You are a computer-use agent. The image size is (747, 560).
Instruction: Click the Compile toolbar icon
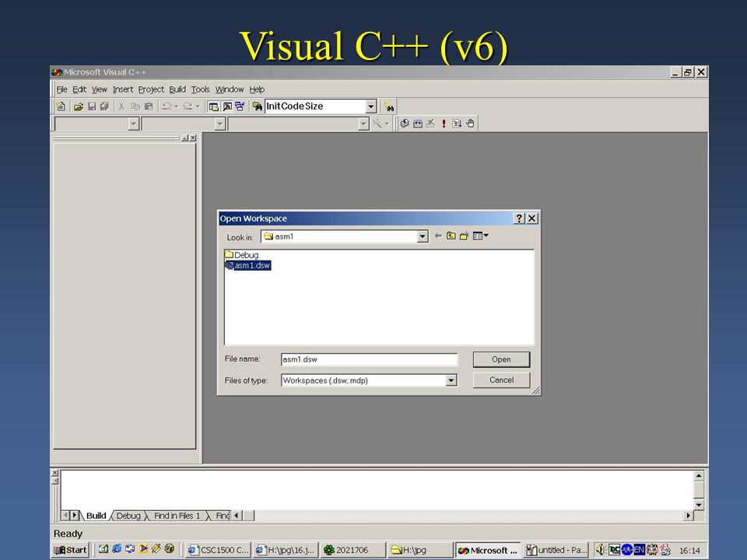click(405, 124)
